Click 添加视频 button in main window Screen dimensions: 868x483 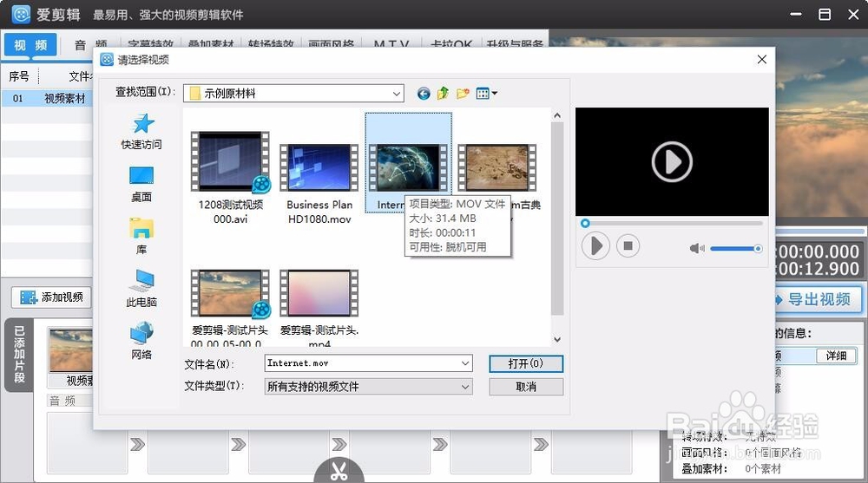click(52, 297)
